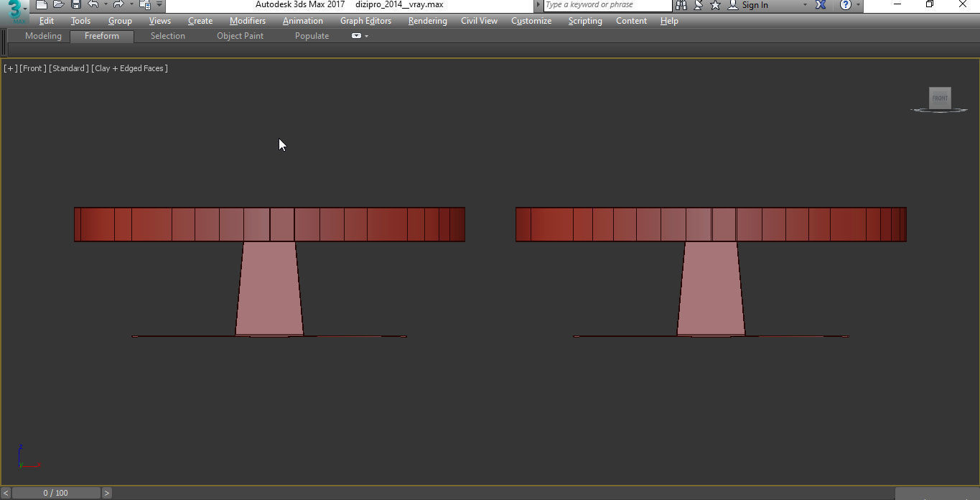Viewport: 980px width, 500px height.
Task: Open the Subscription Center satellite icon
Action: click(x=699, y=5)
